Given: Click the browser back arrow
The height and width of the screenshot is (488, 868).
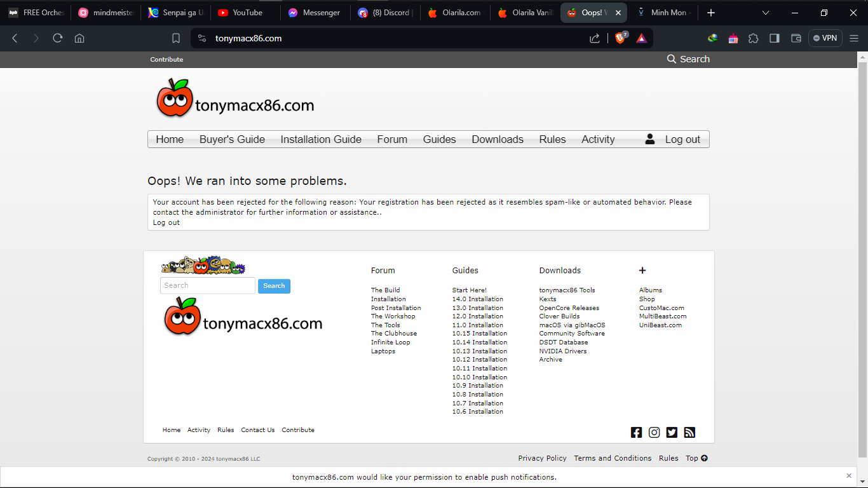Looking at the screenshot, I should (x=15, y=38).
